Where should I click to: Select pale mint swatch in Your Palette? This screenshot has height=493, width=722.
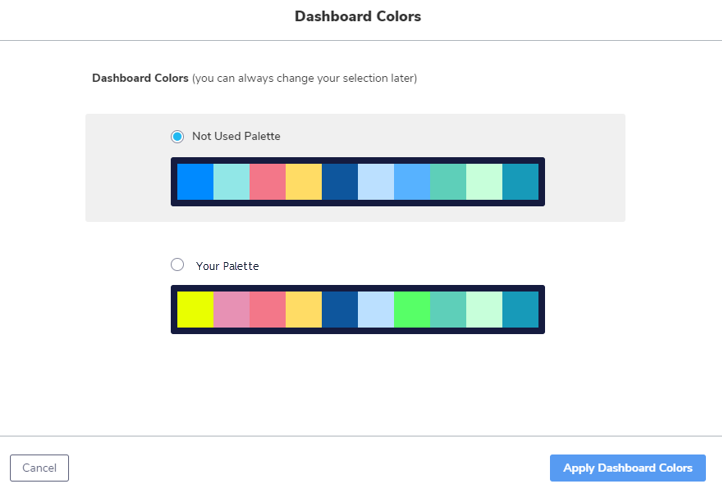(484, 310)
